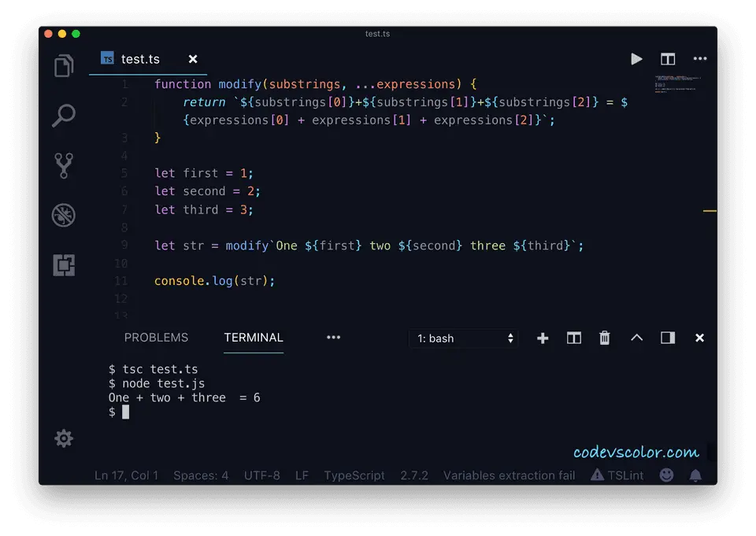Open editor More Actions ellipsis menu
The width and height of the screenshot is (756, 536).
point(699,59)
